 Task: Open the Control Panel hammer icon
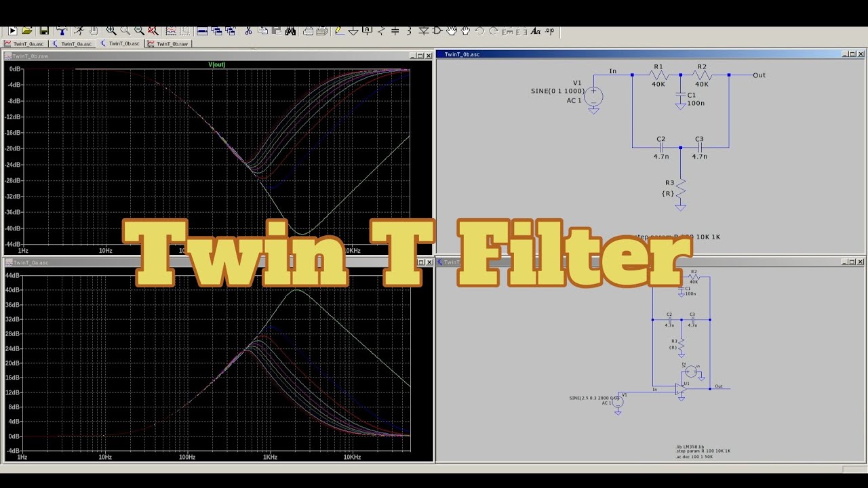(x=62, y=30)
